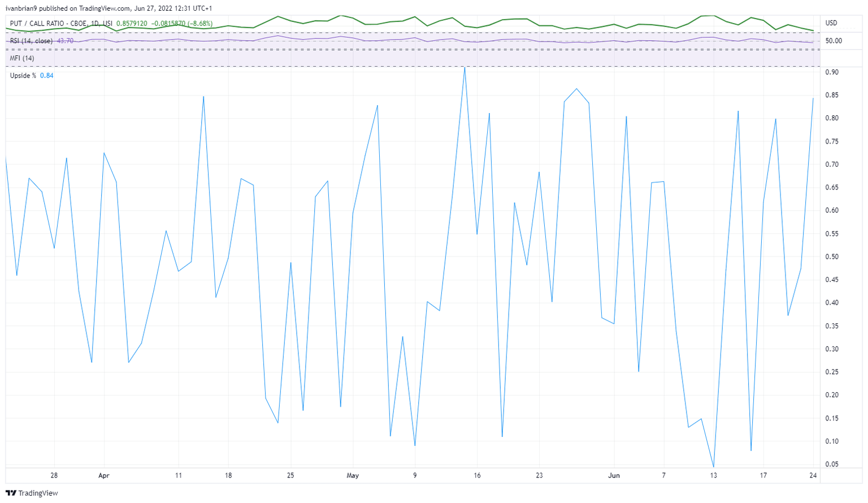Click the 50.00 RSI scale label

pyautogui.click(x=834, y=41)
